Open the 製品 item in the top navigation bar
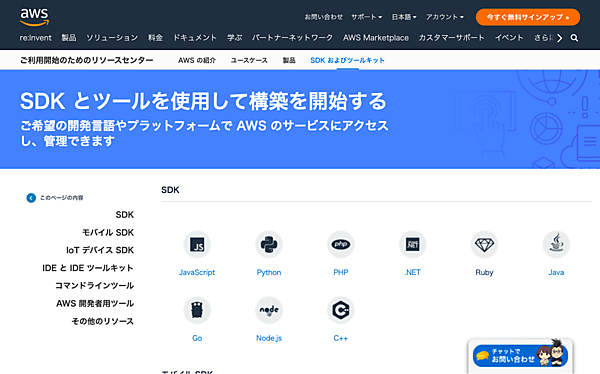600x374 pixels. tap(69, 38)
